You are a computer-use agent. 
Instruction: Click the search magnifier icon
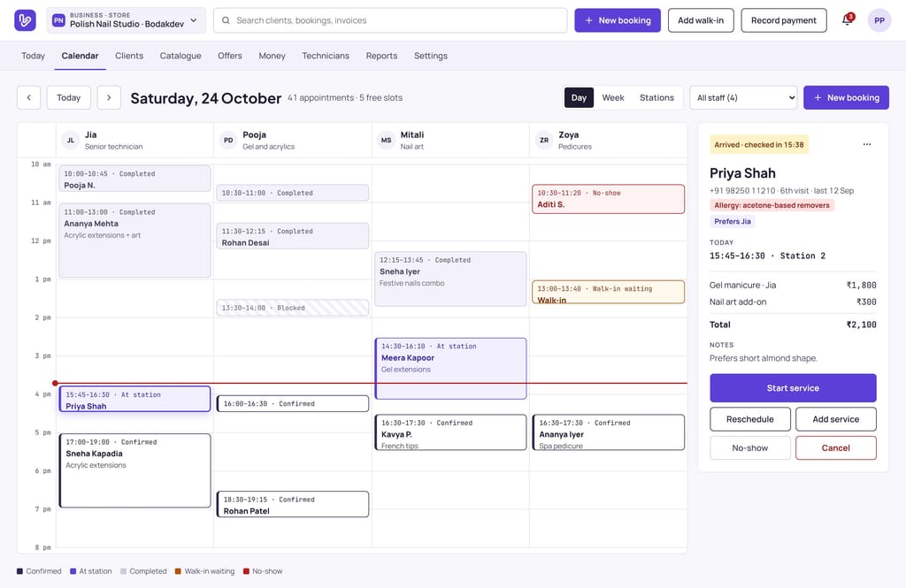click(226, 20)
